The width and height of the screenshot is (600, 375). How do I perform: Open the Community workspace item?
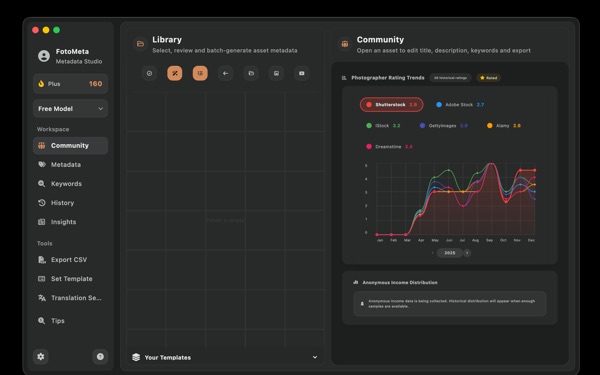[x=70, y=145]
